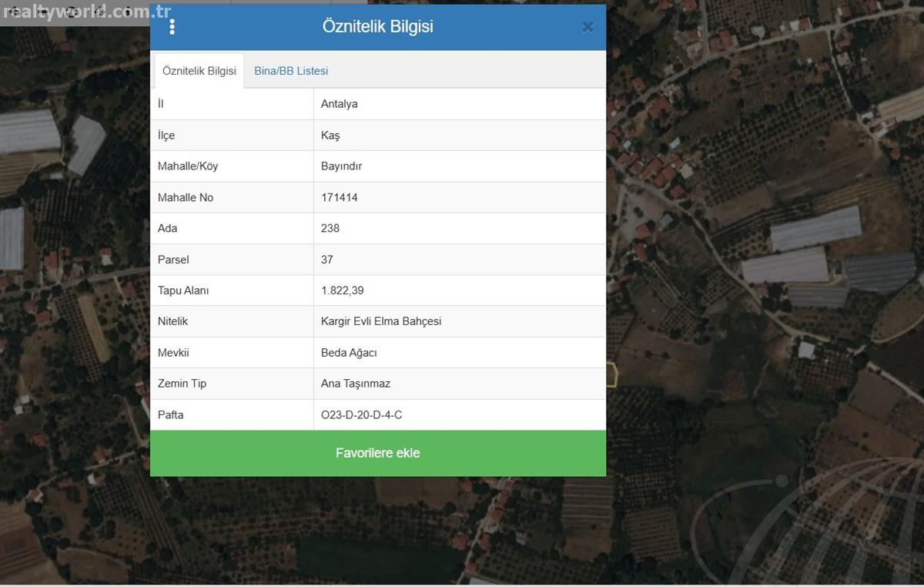Click the Öznitelik Bilgisi dialog title
The image size is (924, 587).
point(377,27)
